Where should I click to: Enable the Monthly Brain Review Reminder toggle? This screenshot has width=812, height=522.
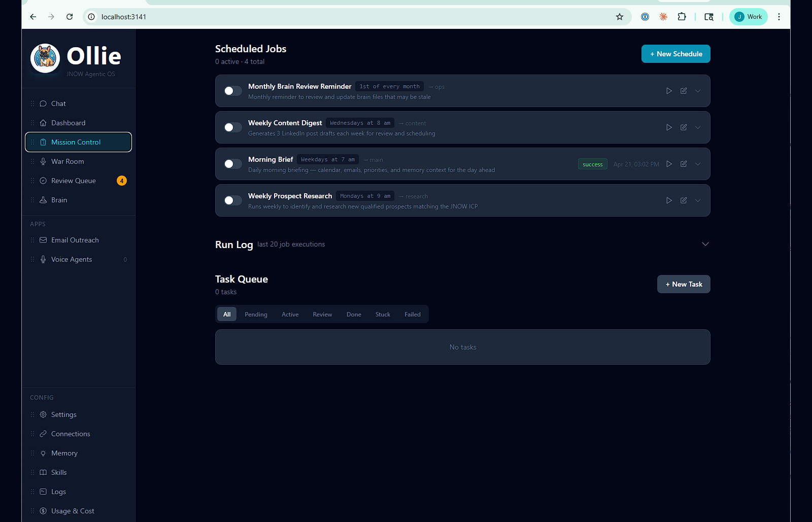click(x=233, y=91)
